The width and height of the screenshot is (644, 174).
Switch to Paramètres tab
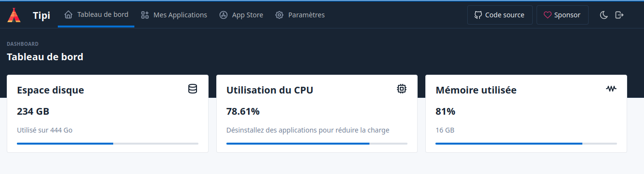click(x=300, y=15)
